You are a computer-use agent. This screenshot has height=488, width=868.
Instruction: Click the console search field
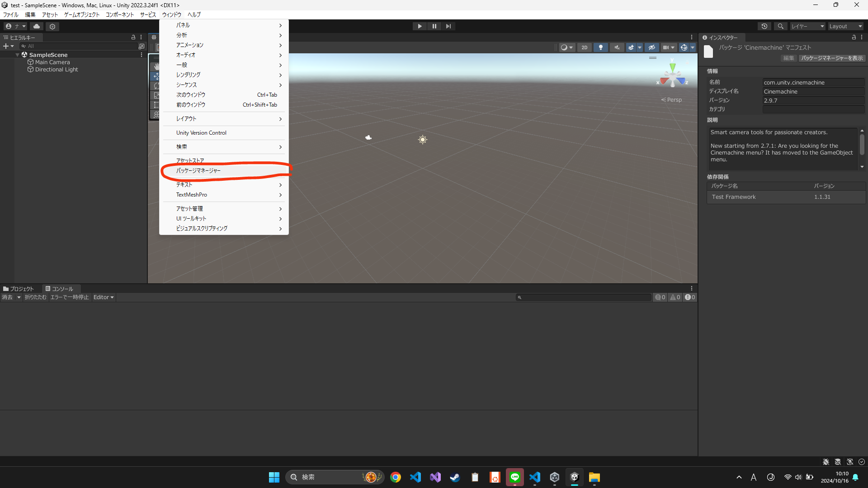[585, 297]
